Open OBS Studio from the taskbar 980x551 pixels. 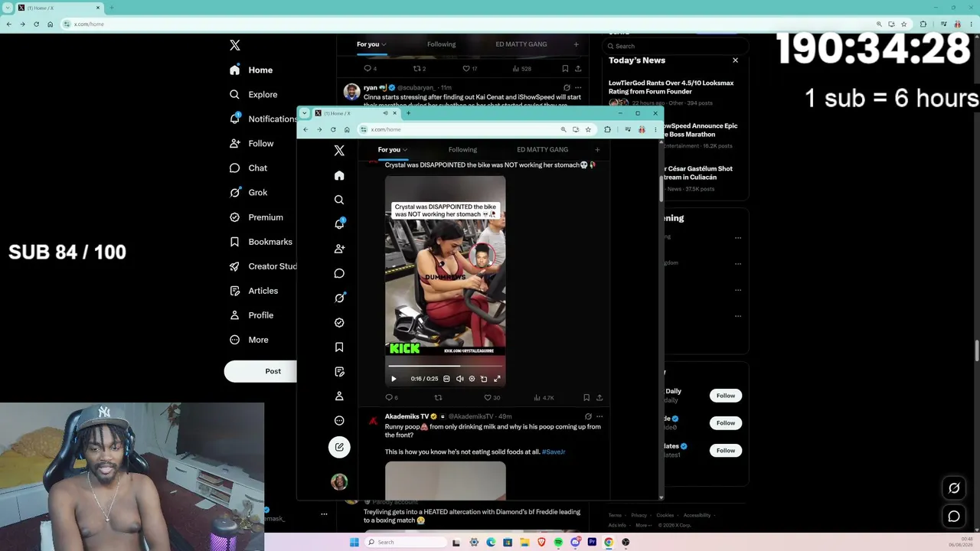[x=626, y=542]
